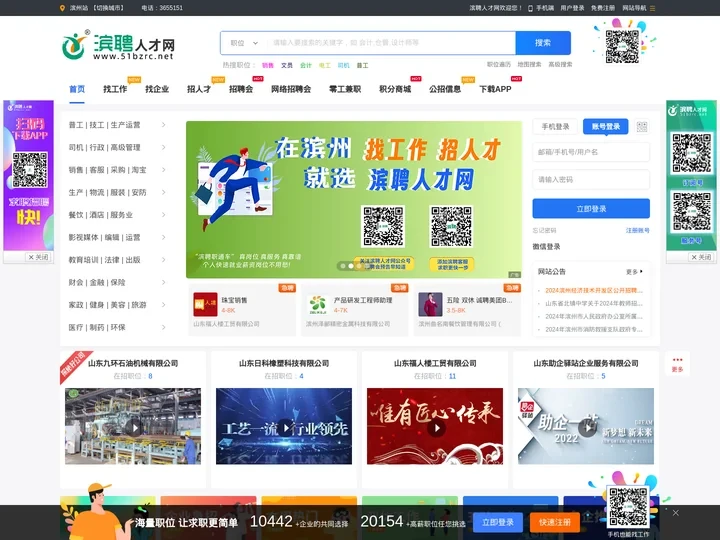The height and width of the screenshot is (540, 720).
Task: Click 免费注册 in top bar
Action: coord(603,8)
